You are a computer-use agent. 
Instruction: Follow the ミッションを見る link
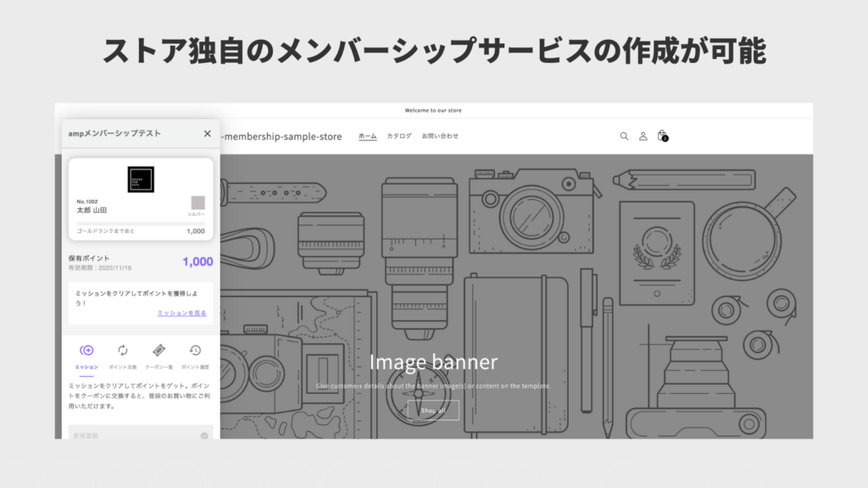click(x=181, y=313)
